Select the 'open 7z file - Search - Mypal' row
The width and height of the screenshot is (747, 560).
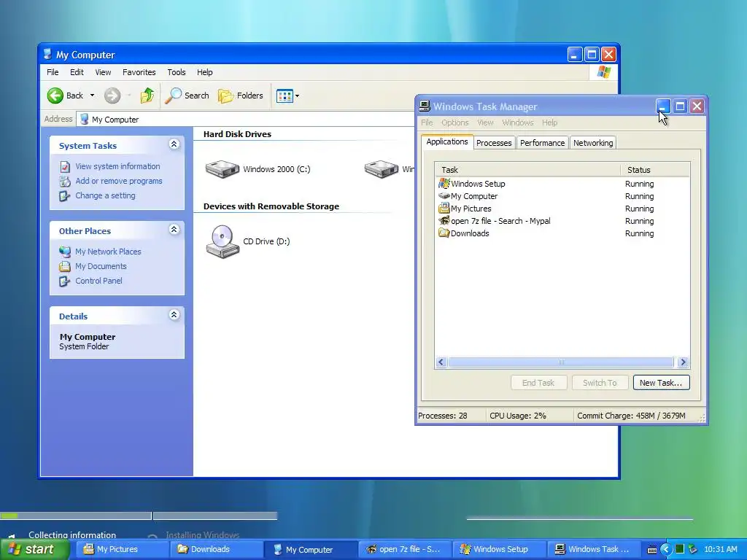tap(562, 221)
